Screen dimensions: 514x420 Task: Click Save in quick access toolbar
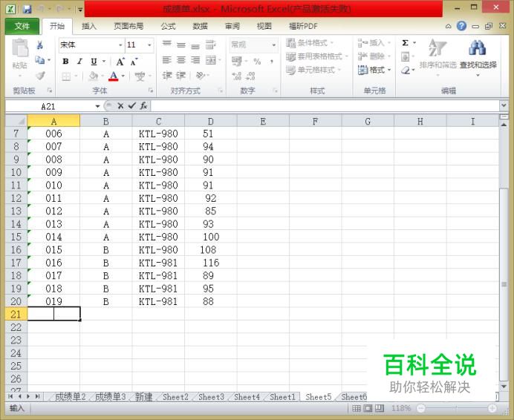(x=27, y=9)
